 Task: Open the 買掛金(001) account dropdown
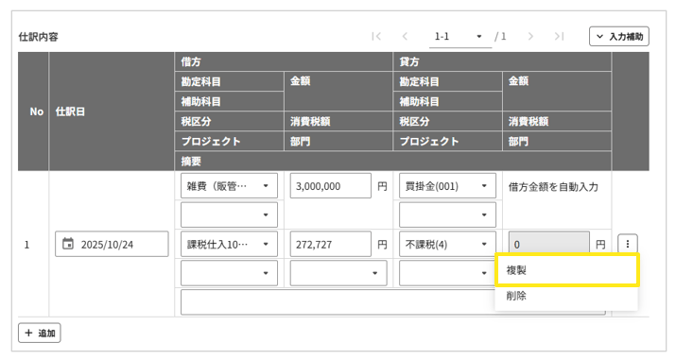448,186
